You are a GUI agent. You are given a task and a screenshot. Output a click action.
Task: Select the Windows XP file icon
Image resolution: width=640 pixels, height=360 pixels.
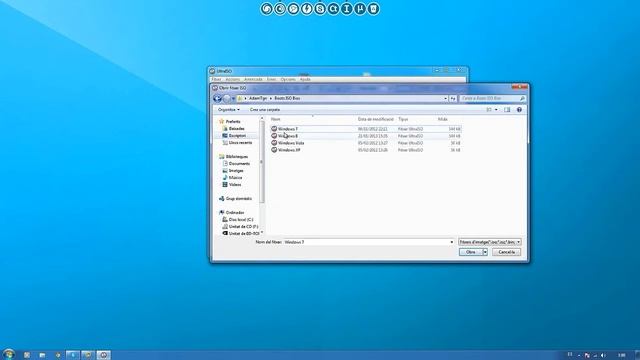coord(274,150)
